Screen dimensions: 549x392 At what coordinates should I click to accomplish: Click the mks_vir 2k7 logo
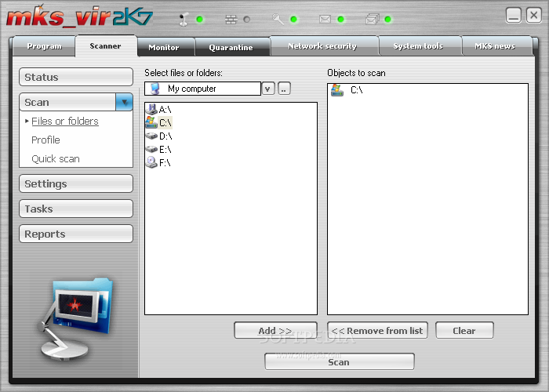tap(79, 16)
